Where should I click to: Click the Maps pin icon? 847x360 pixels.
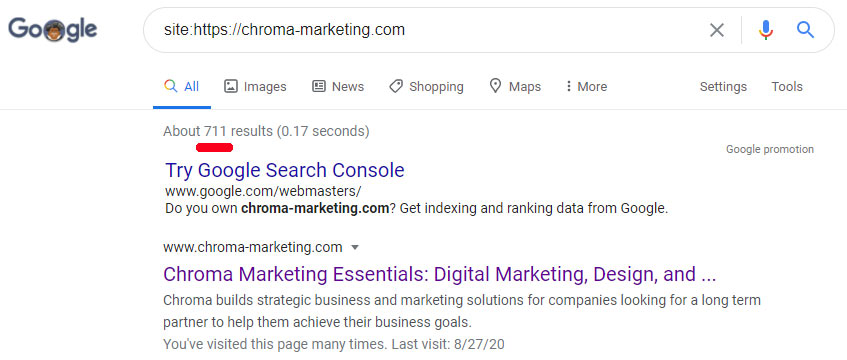495,86
